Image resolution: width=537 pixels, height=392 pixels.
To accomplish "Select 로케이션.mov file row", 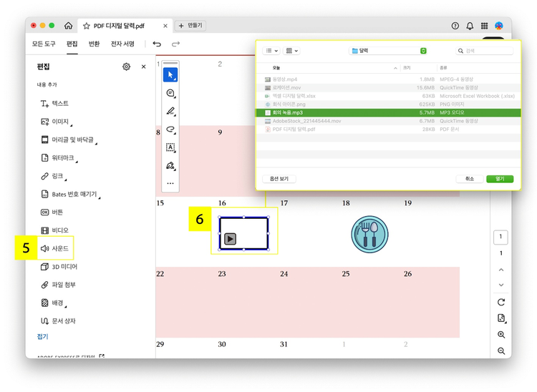I will [388, 87].
